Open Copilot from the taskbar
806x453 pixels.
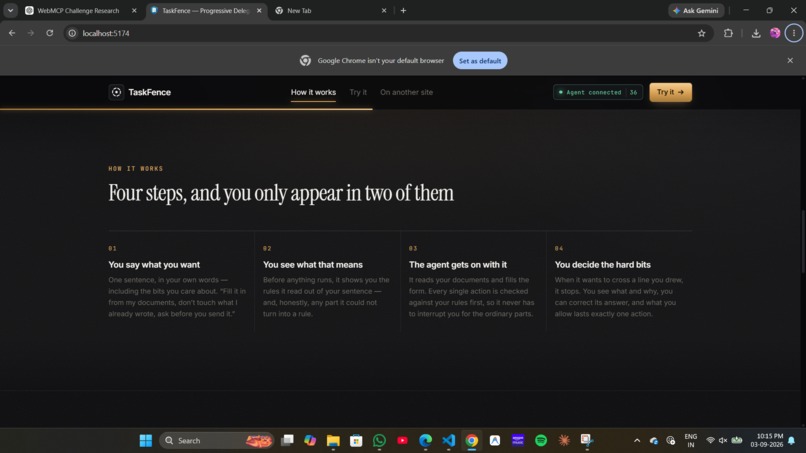click(310, 440)
